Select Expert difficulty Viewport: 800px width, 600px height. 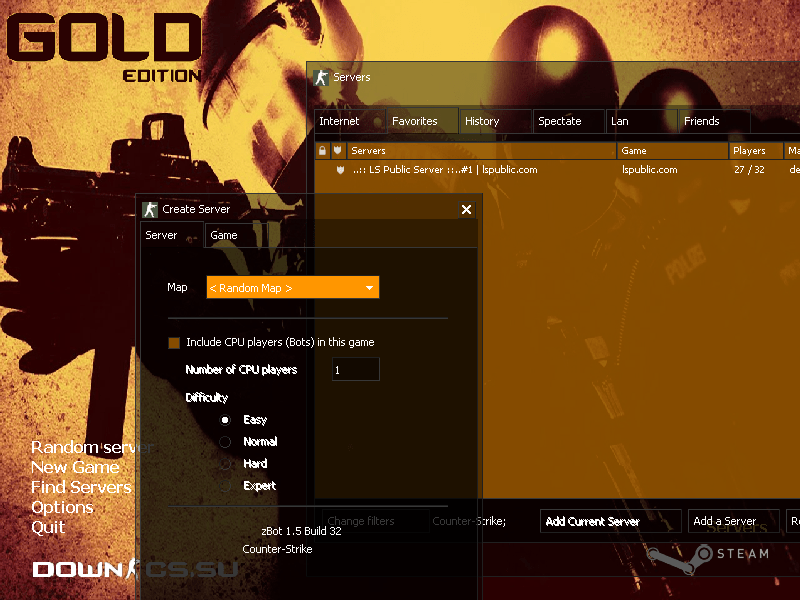[225, 486]
